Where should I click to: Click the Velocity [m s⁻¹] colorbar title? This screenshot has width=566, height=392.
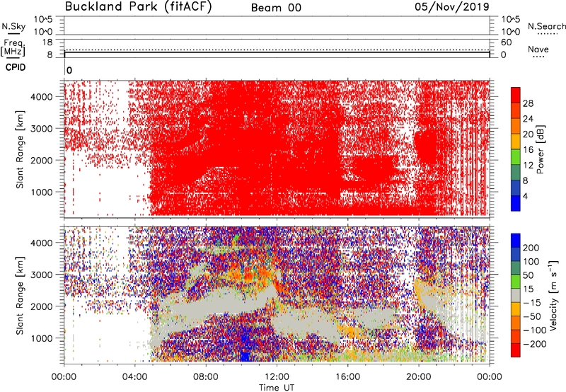(553, 295)
